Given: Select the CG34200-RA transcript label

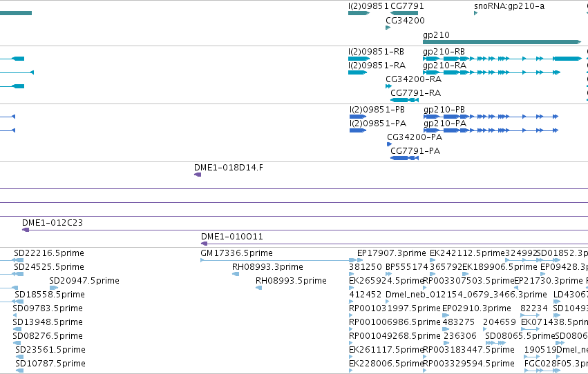Looking at the screenshot, I should pos(414,79).
